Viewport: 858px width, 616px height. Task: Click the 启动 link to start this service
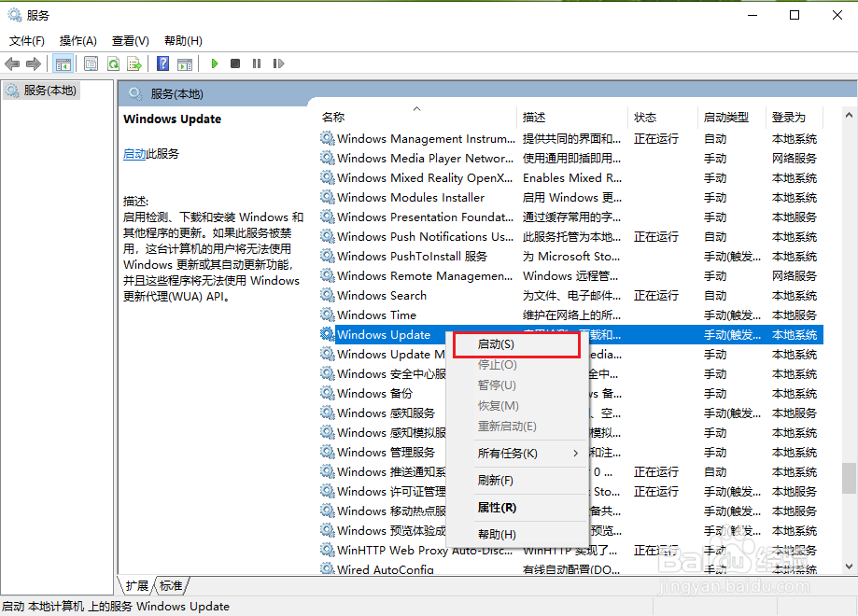[134, 154]
